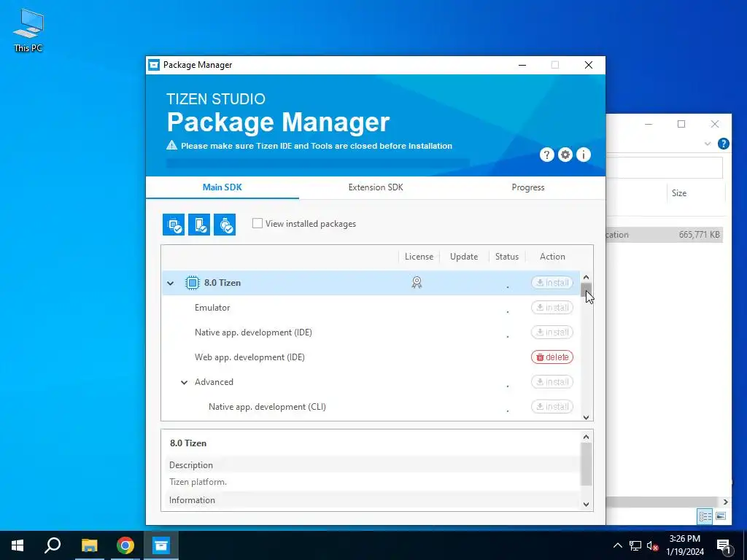Click the right arrow of Explorer horizontal scrollbar
Screen dimensions: 747x560
click(725, 502)
